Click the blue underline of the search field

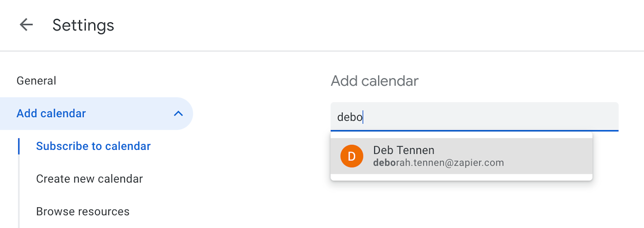pyautogui.click(x=474, y=131)
